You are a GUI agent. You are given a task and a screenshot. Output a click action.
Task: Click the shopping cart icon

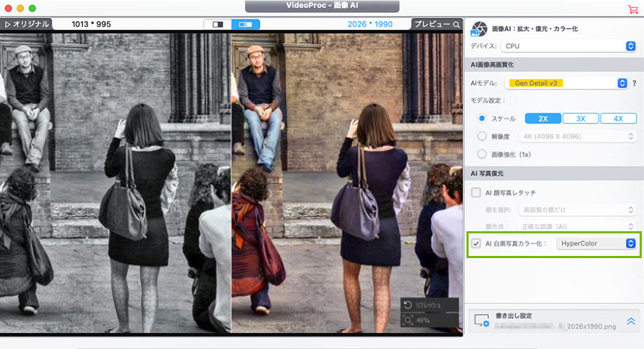(633, 9)
